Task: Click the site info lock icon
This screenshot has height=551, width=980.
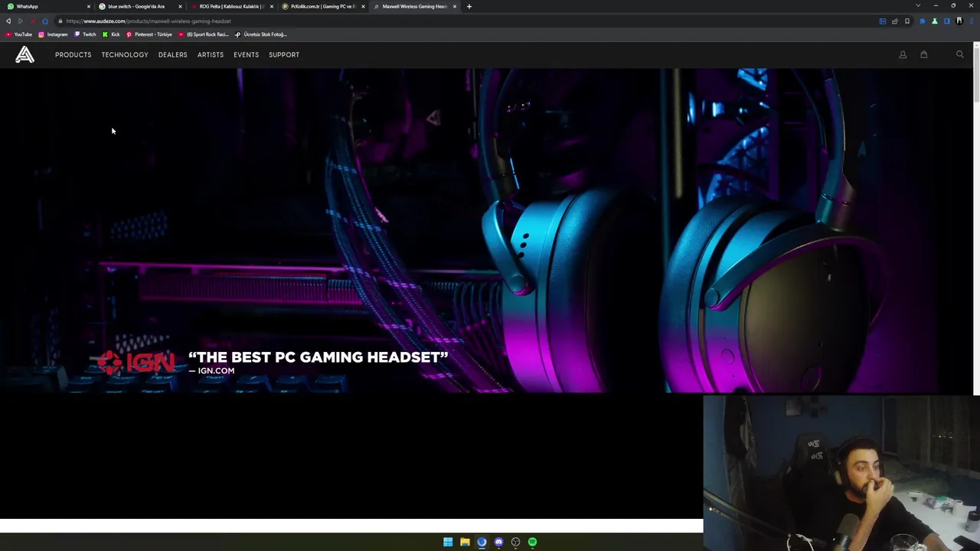Action: pyautogui.click(x=60, y=21)
